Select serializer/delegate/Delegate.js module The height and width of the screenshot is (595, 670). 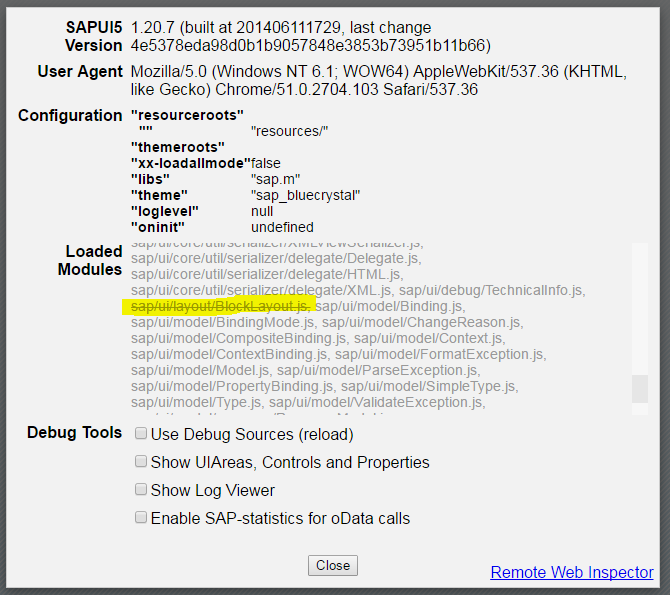tap(276, 258)
